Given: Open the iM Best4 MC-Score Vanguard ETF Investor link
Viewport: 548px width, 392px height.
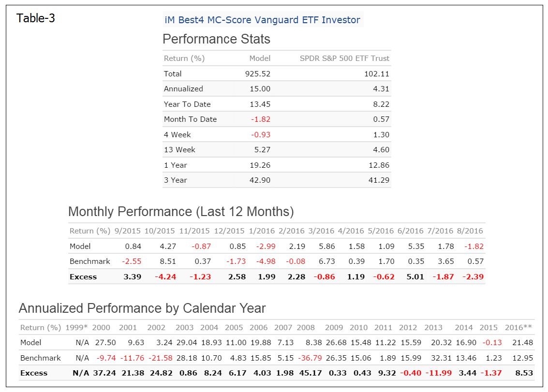Looking at the screenshot, I should [262, 20].
